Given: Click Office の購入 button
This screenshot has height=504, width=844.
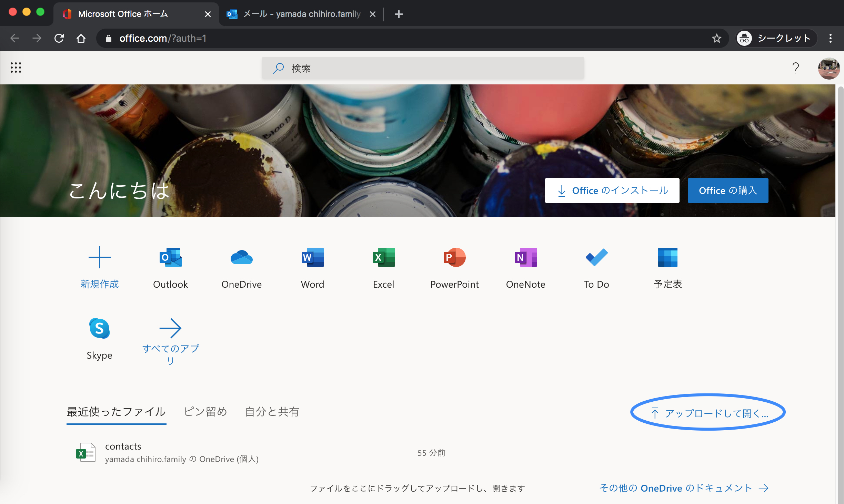Looking at the screenshot, I should tap(728, 191).
